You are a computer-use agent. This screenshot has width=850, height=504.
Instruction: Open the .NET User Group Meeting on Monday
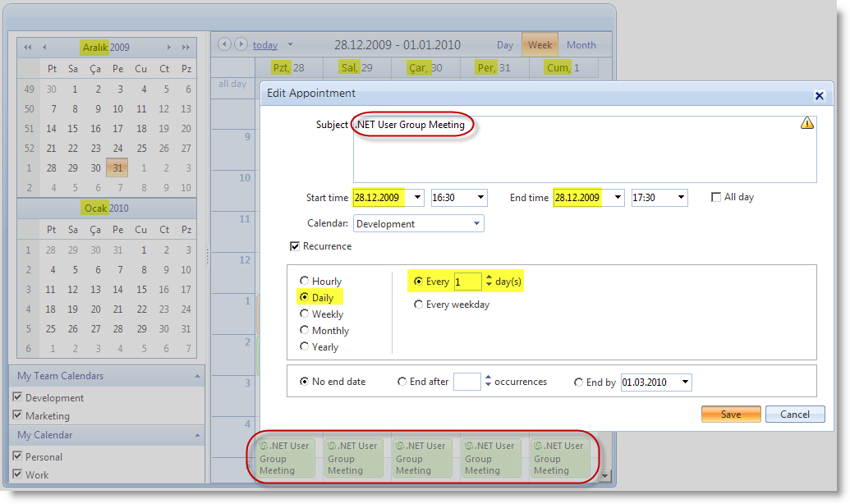tap(286, 458)
